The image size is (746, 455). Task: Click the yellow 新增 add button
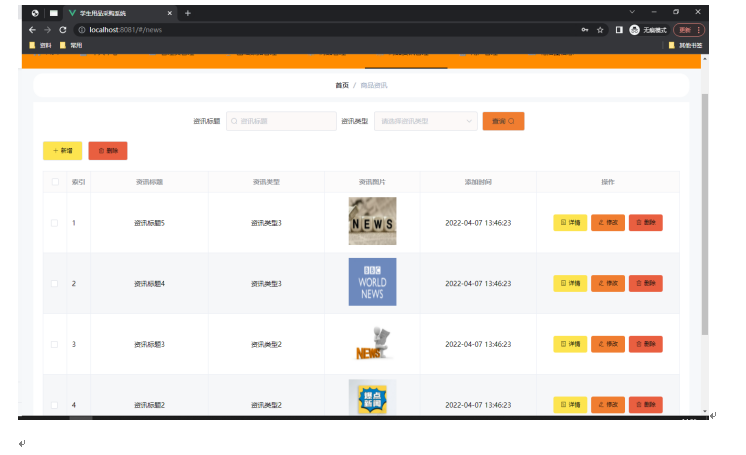click(62, 150)
